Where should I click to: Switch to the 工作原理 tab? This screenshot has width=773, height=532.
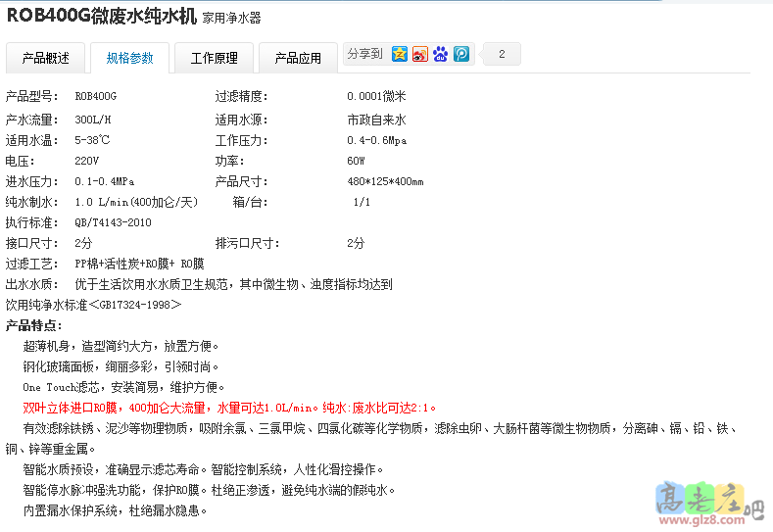pyautogui.click(x=214, y=58)
